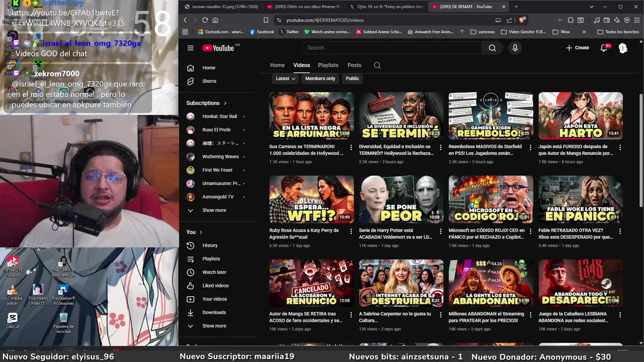Switch to the Ojito on X tab
This screenshot has width=644, height=362.
point(386,7)
